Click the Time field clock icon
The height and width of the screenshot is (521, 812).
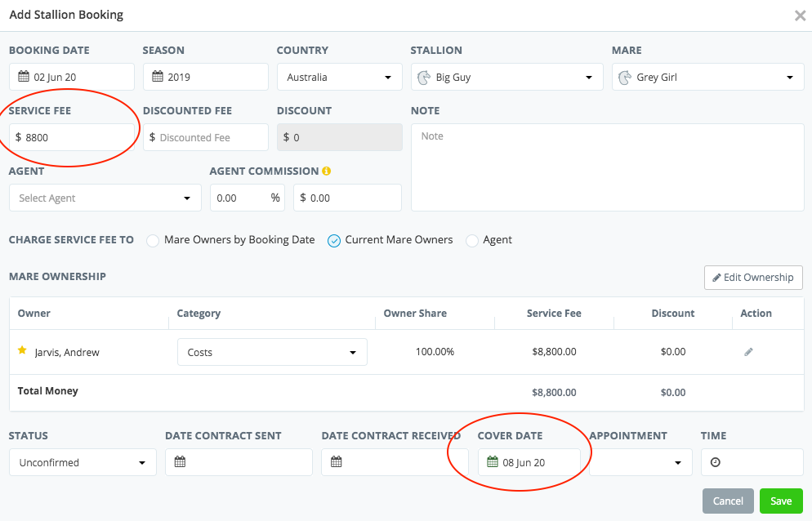coord(716,462)
